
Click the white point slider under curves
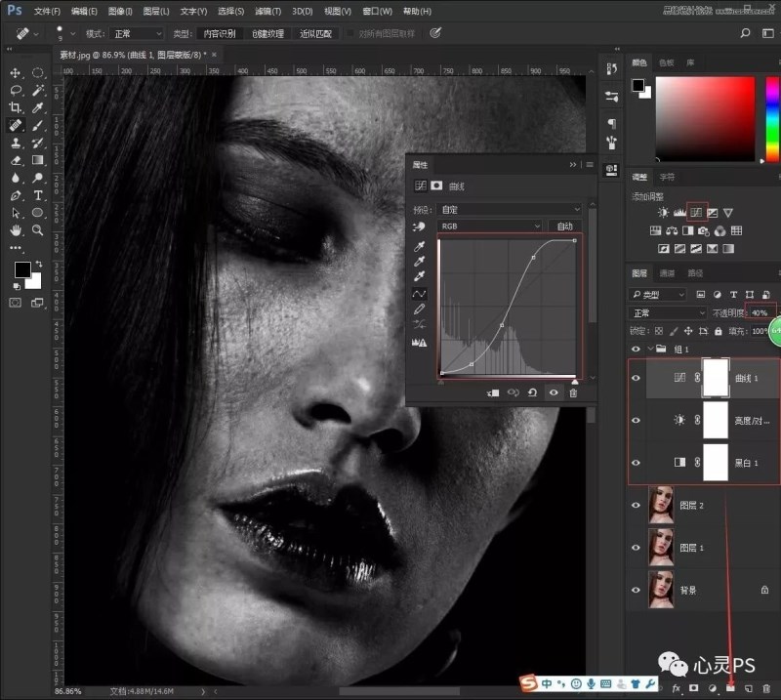pyautogui.click(x=575, y=382)
